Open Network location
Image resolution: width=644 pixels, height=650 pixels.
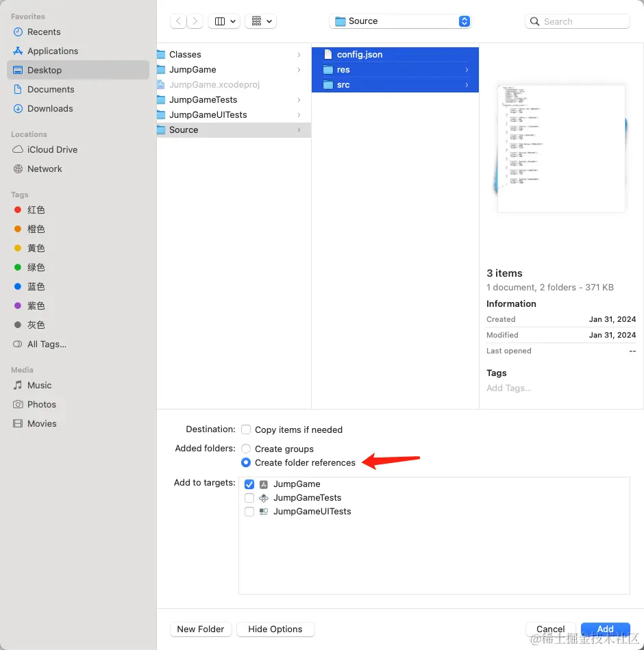(78, 169)
